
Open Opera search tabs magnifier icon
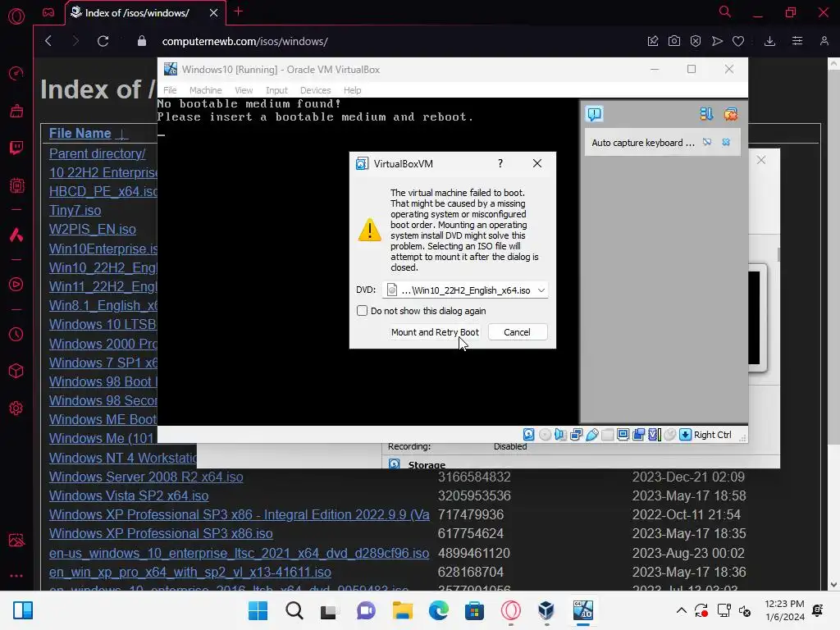click(x=724, y=11)
